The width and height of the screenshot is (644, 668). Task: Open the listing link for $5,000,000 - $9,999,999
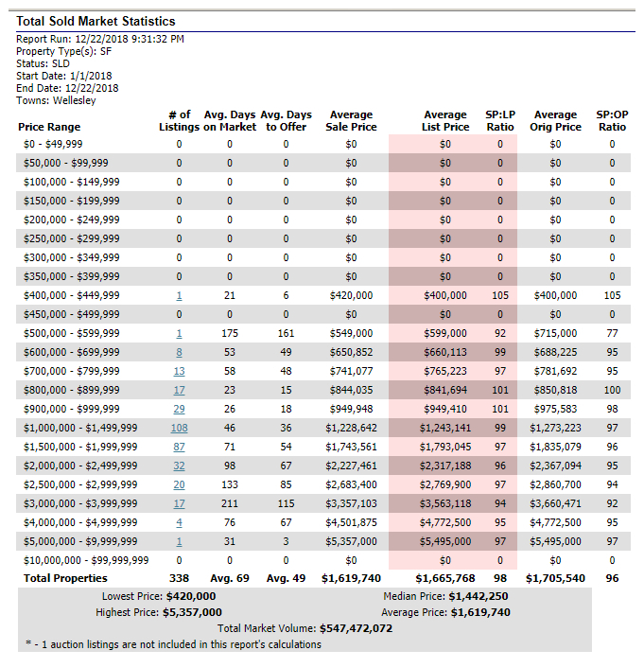(179, 541)
